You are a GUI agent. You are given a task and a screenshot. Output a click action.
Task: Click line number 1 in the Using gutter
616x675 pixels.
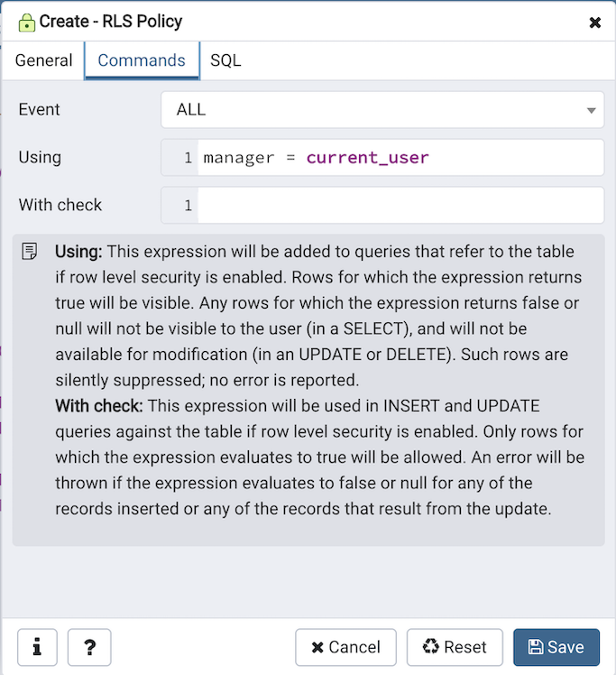point(188,158)
